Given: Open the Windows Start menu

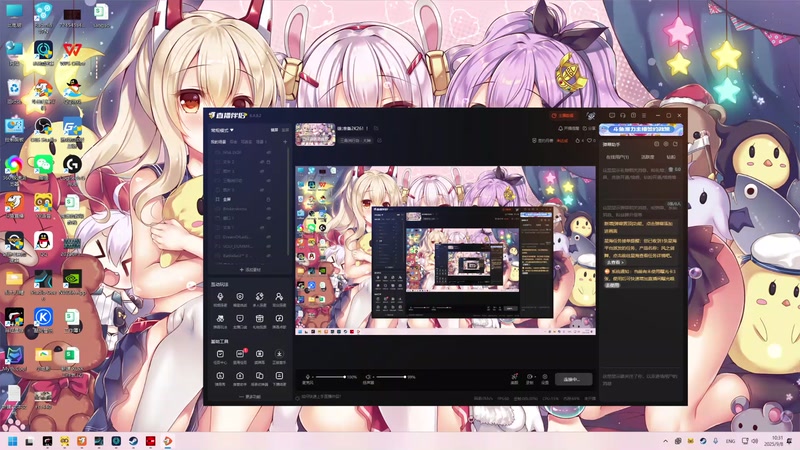Looking at the screenshot, I should point(13,441).
